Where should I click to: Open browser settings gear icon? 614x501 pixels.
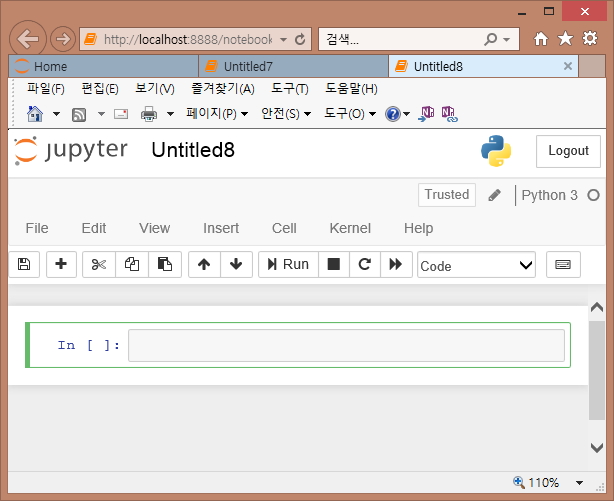pos(590,38)
